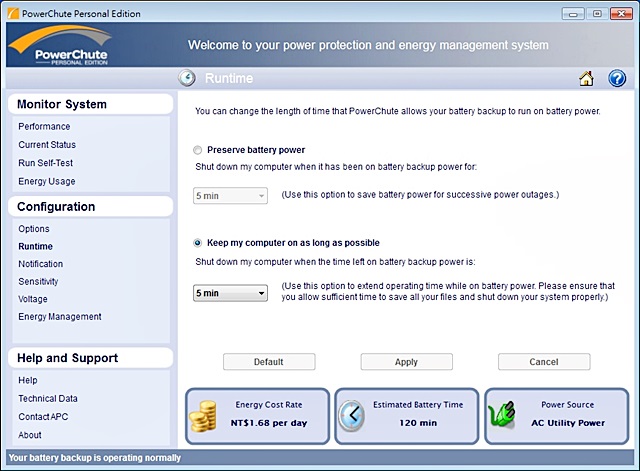Click the Default button
640x471 pixels.
[x=269, y=362]
